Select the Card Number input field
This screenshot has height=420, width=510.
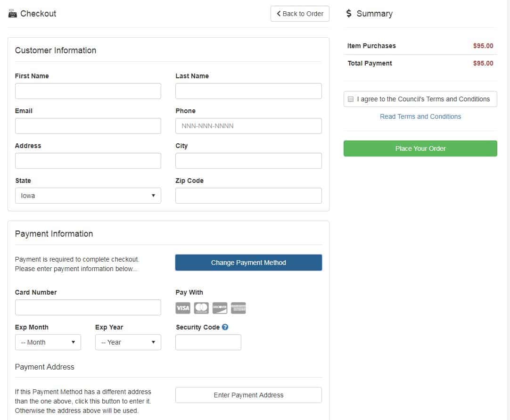pyautogui.click(x=88, y=307)
